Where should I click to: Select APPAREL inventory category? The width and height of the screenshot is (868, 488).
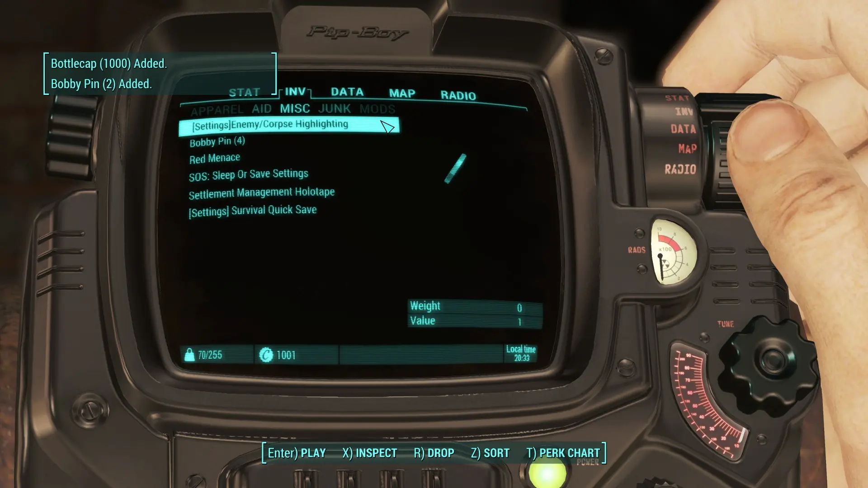(216, 109)
